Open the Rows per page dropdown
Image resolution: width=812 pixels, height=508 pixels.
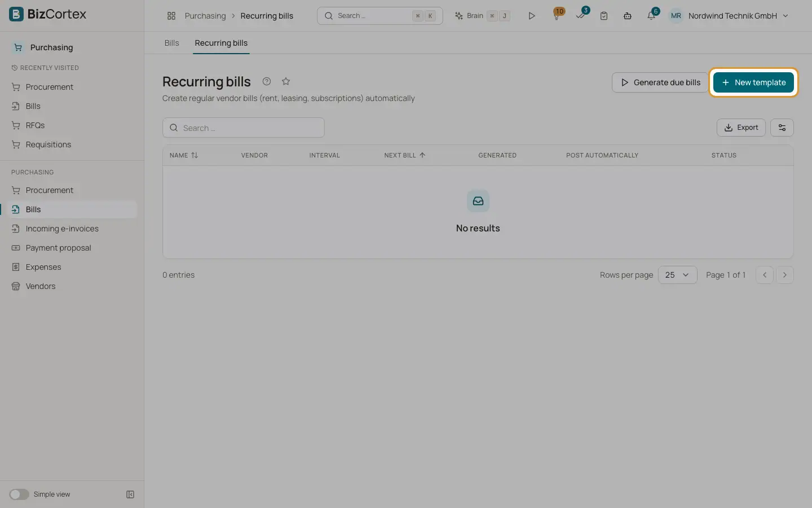click(678, 275)
